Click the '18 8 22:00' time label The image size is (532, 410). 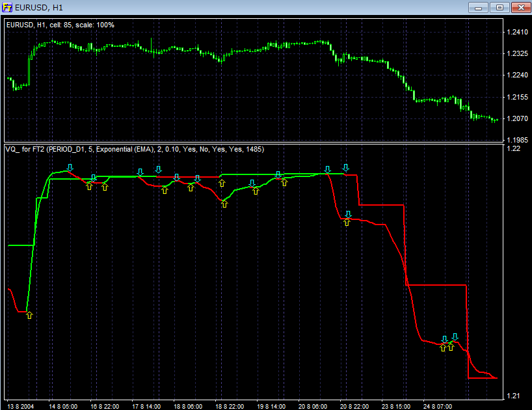(x=230, y=406)
